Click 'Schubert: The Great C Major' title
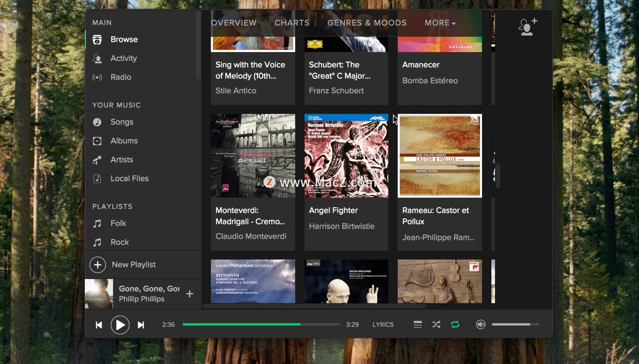 tap(339, 70)
